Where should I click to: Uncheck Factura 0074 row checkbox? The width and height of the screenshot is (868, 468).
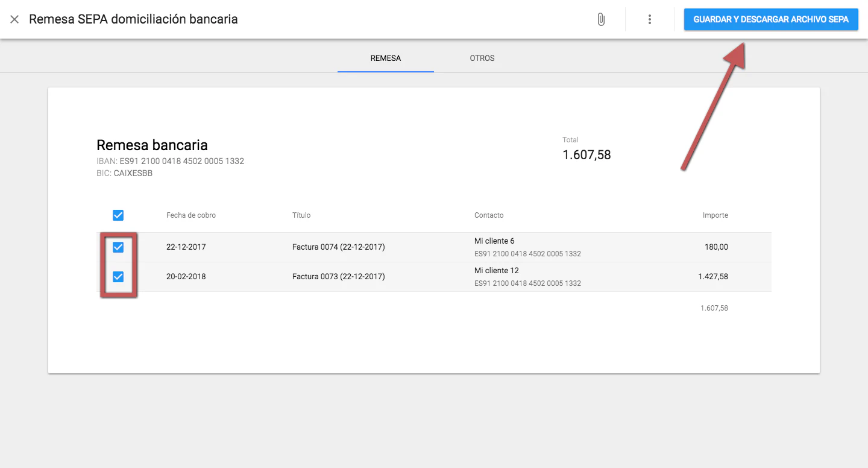tap(118, 247)
